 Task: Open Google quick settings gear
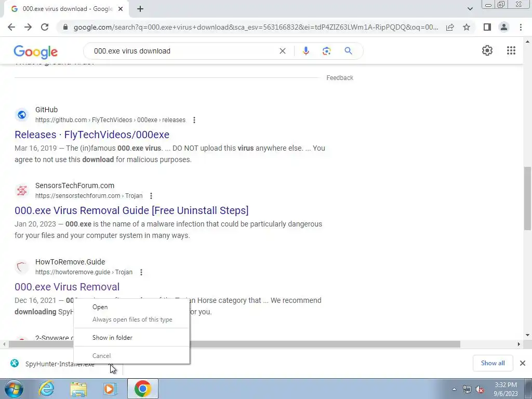487,50
